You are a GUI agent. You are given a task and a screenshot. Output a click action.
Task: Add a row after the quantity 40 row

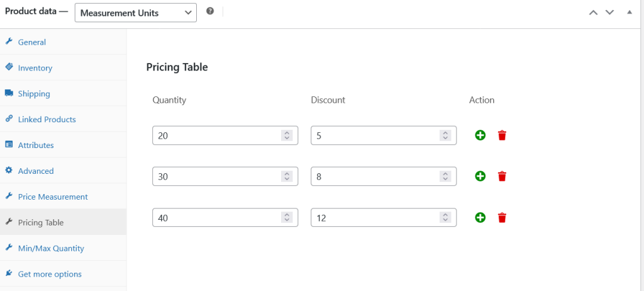[480, 217]
